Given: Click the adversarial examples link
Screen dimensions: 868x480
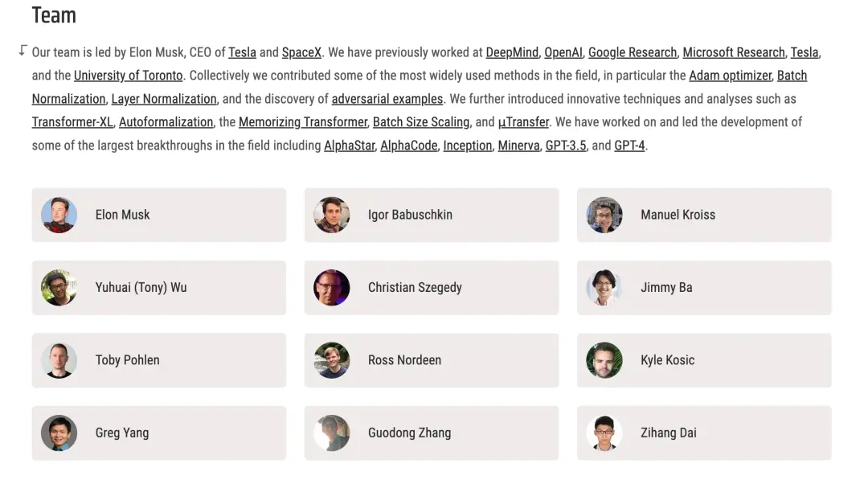Looking at the screenshot, I should click(387, 99).
